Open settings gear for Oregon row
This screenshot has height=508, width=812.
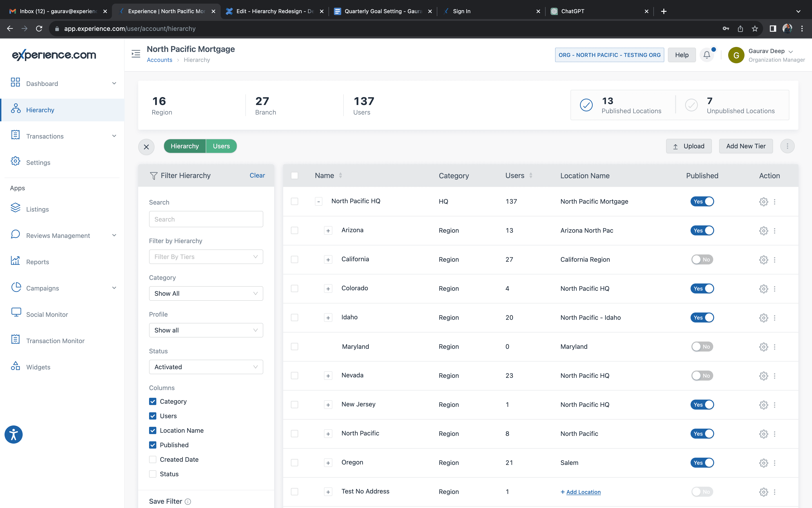[763, 463]
